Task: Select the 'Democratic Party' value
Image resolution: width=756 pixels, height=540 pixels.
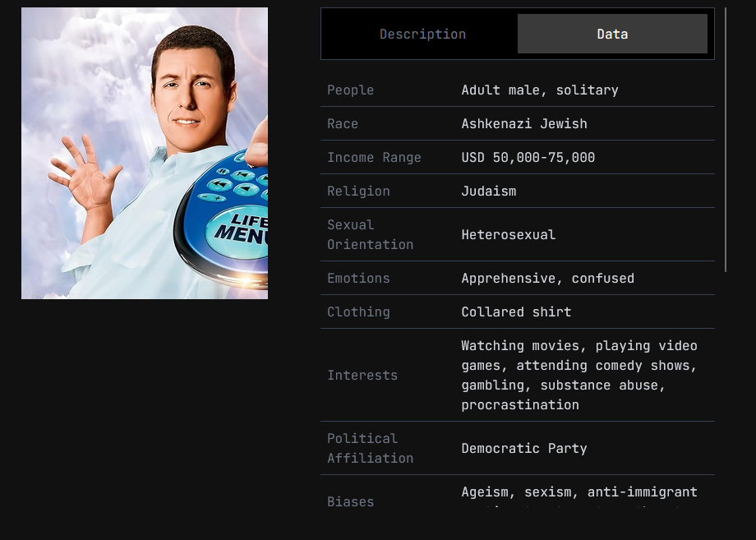Action: 524,449
